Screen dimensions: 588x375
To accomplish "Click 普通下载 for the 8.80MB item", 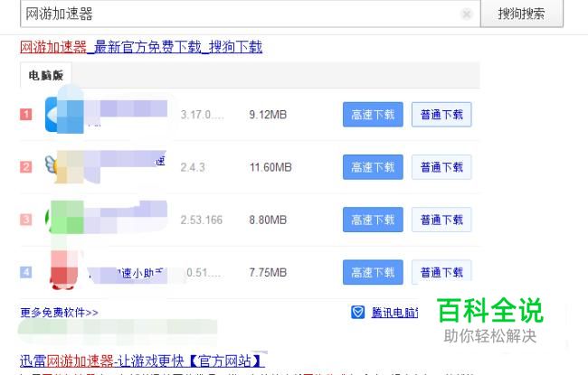I will (441, 220).
